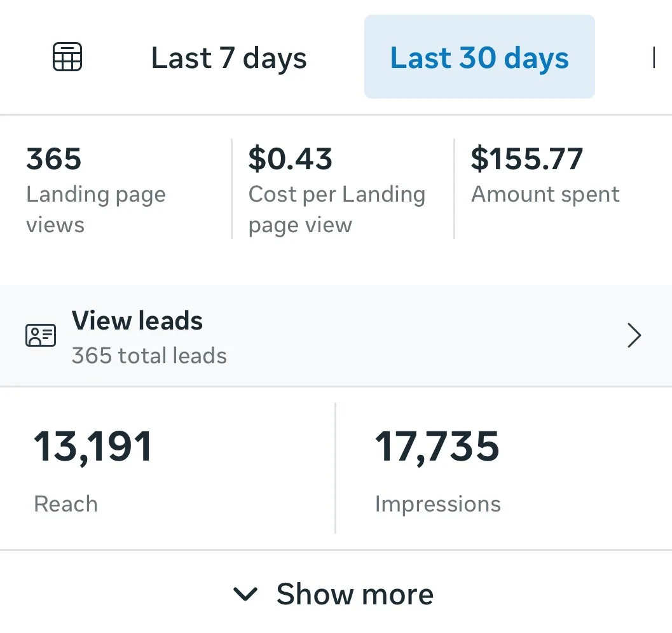Click the Cost per Landing page view label
This screenshot has height=633, width=672.
[x=337, y=210]
